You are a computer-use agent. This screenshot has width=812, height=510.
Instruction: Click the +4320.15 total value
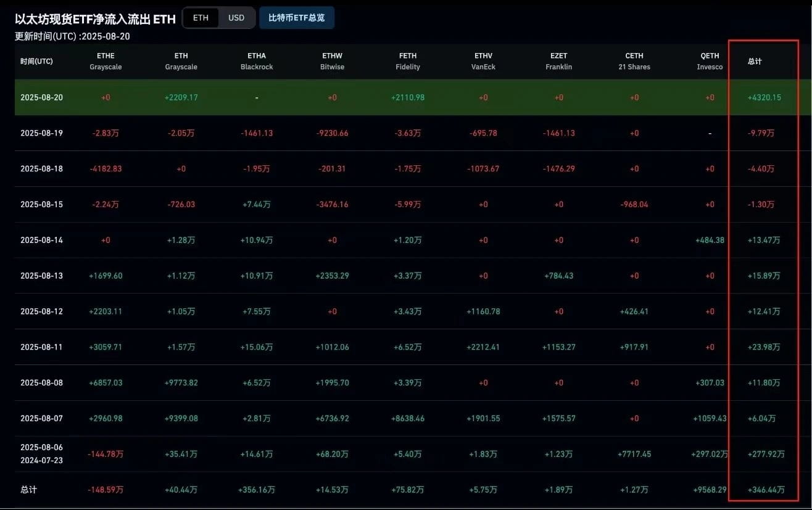764,97
